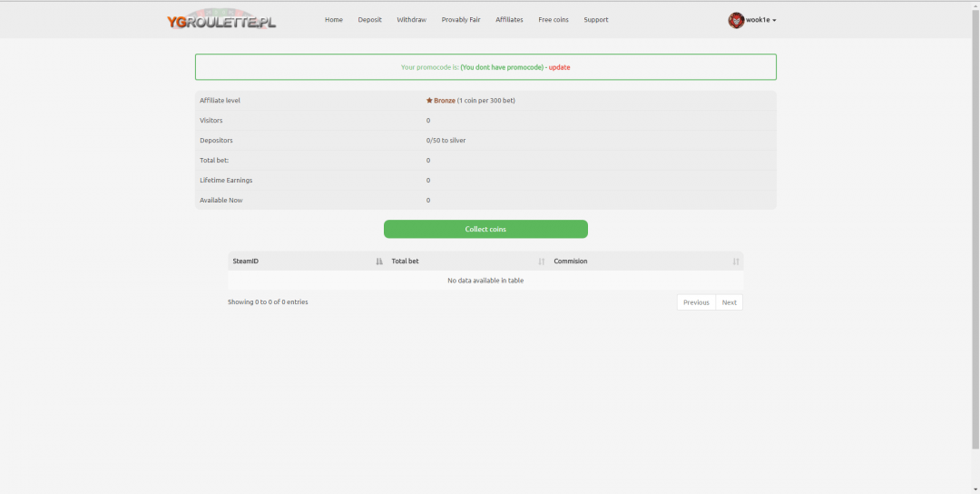Open the Support page

[596, 20]
